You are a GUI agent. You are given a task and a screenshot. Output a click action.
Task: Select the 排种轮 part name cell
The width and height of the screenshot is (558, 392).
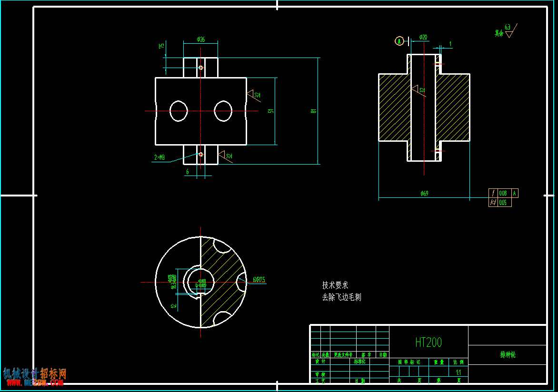(508, 354)
